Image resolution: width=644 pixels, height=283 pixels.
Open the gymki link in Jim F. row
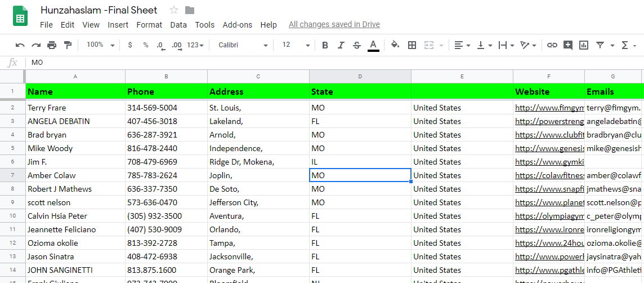pos(549,162)
